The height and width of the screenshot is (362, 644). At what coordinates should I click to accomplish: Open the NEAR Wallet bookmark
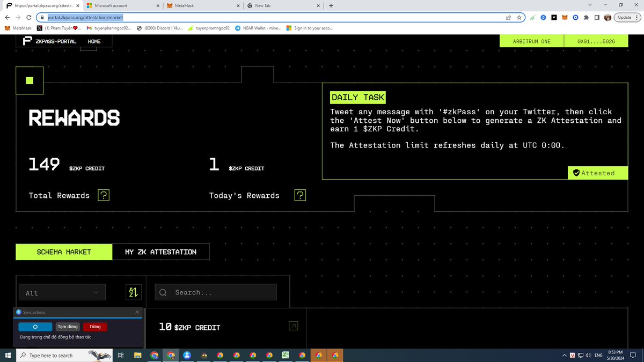[258, 28]
